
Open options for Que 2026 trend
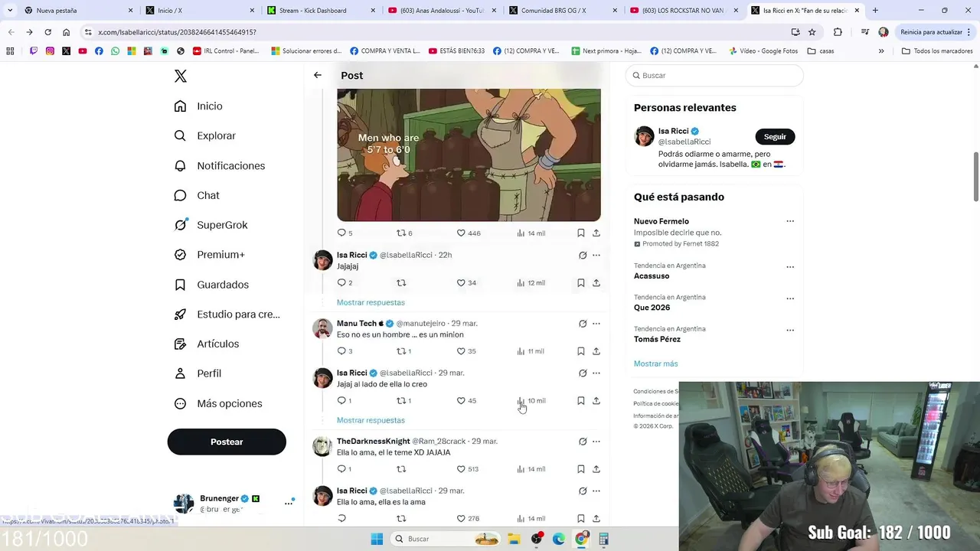pos(790,298)
